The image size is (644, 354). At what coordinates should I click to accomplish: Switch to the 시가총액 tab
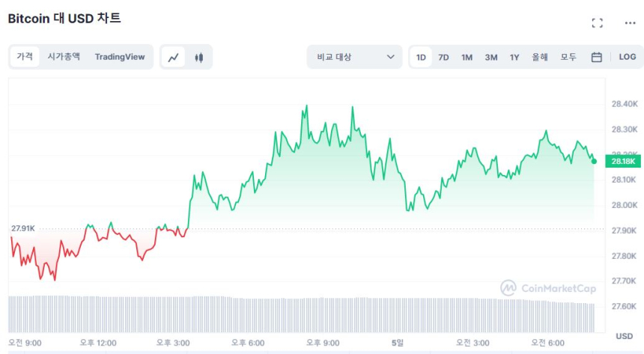[64, 57]
